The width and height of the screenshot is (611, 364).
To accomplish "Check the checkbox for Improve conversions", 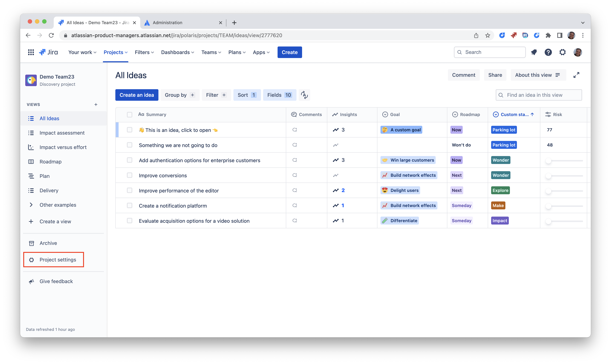I will tap(130, 175).
